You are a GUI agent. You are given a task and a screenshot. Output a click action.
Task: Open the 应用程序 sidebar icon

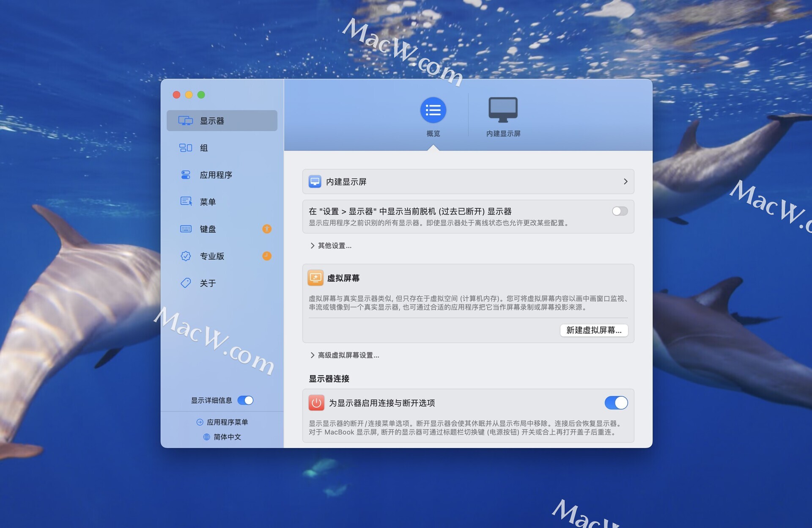[x=185, y=175]
